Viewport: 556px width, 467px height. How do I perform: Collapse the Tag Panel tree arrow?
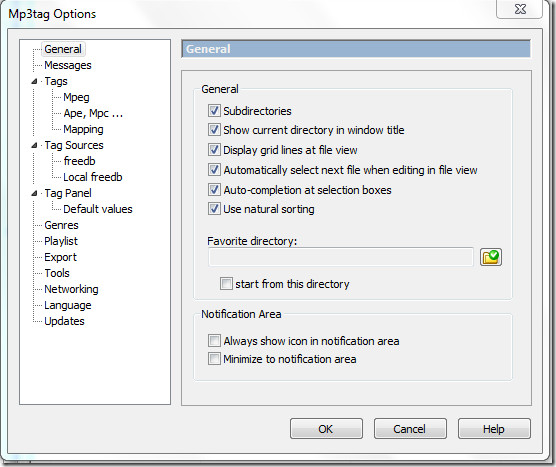34,193
